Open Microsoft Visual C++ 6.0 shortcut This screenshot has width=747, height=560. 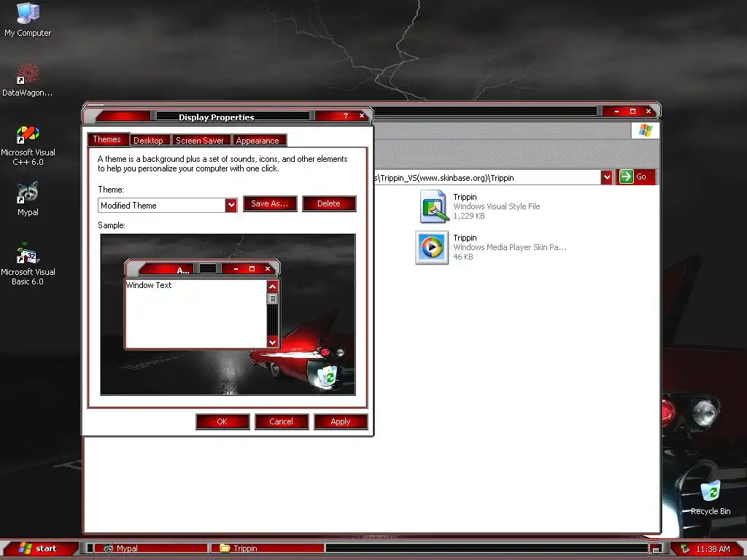(28, 145)
